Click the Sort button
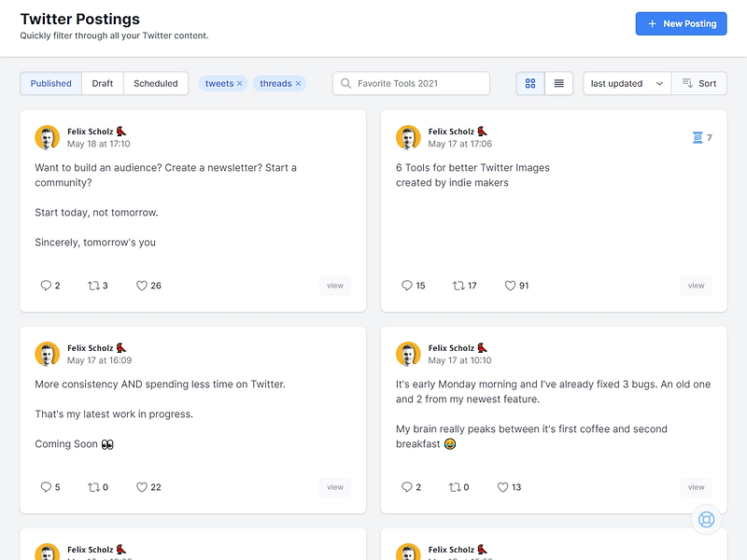 coord(699,83)
